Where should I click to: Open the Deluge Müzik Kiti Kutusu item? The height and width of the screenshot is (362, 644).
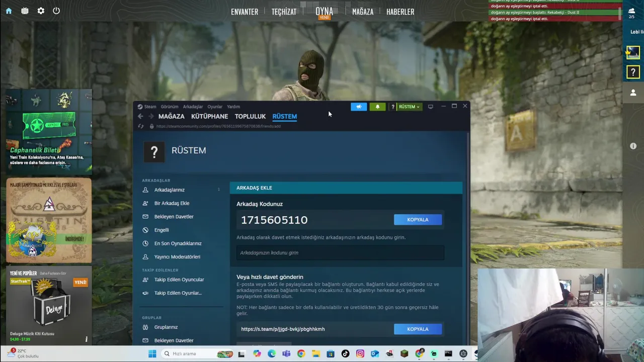[x=49, y=306]
